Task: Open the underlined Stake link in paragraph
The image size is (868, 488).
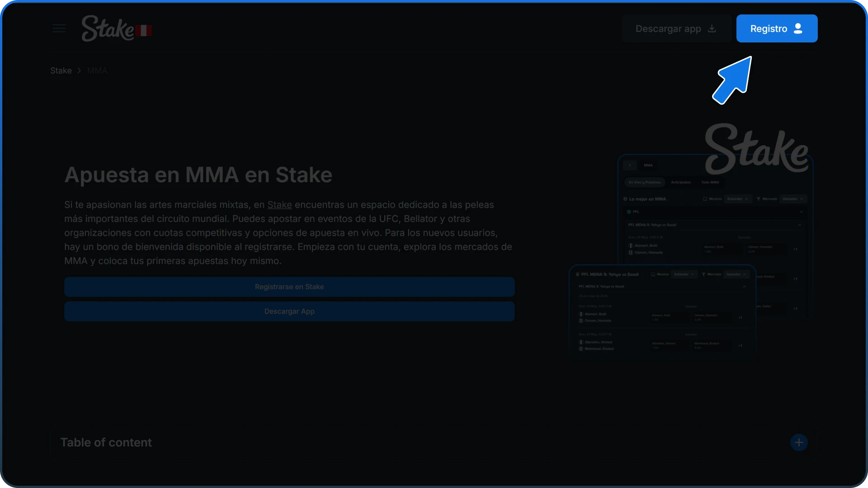Action: [279, 205]
